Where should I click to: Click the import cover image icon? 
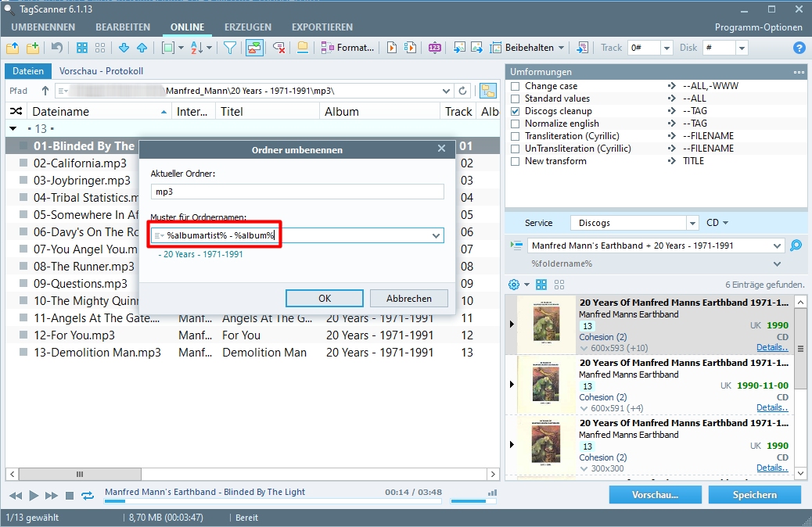pos(459,48)
